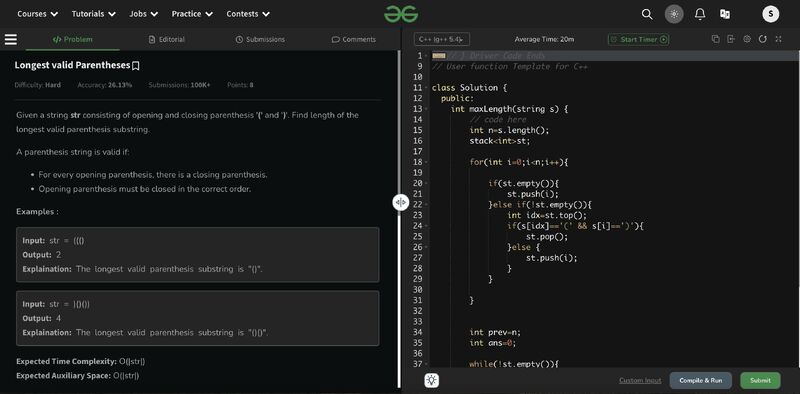Toggle the light/dark theme button

click(x=674, y=14)
